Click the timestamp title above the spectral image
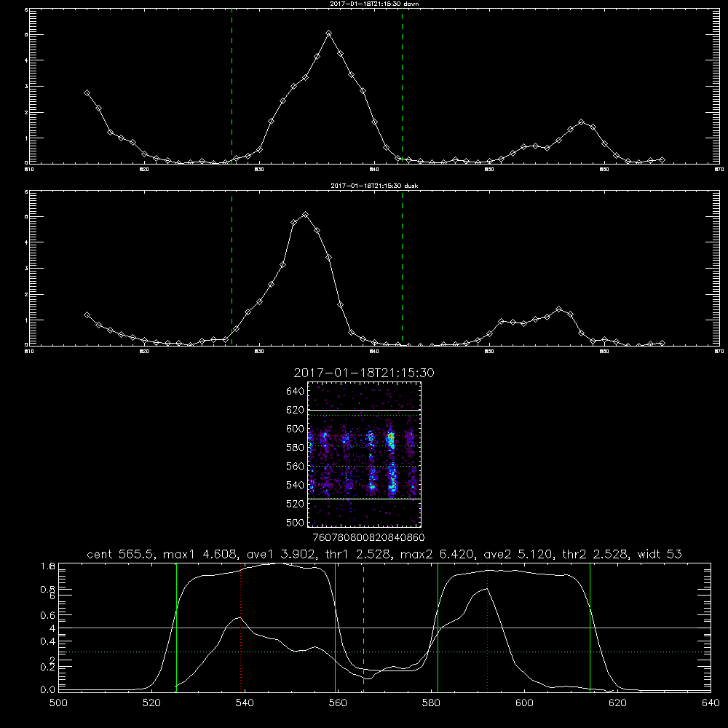The width and height of the screenshot is (728, 728). 364,373
